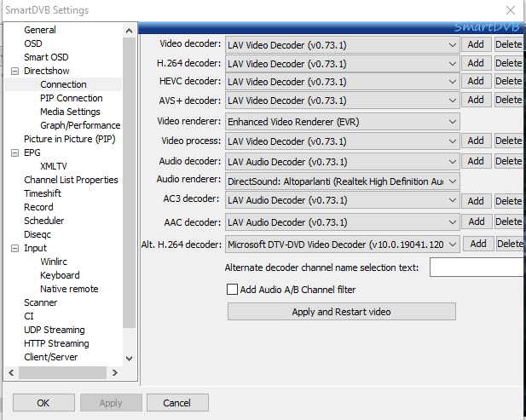
Task: Delete the AAC decoder filter
Action: (x=509, y=222)
